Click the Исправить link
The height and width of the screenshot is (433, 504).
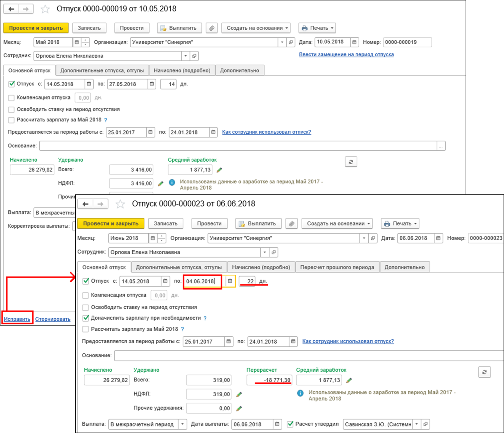pyautogui.click(x=17, y=319)
